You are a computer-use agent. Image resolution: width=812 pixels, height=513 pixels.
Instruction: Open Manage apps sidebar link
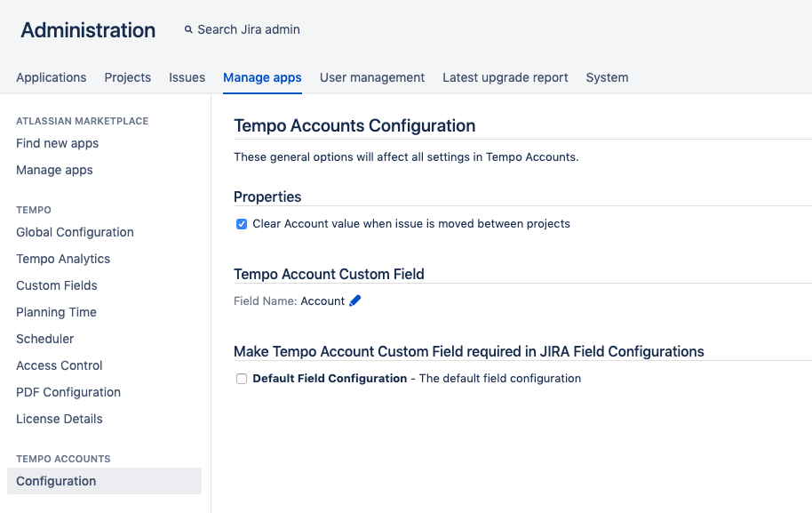pos(54,170)
